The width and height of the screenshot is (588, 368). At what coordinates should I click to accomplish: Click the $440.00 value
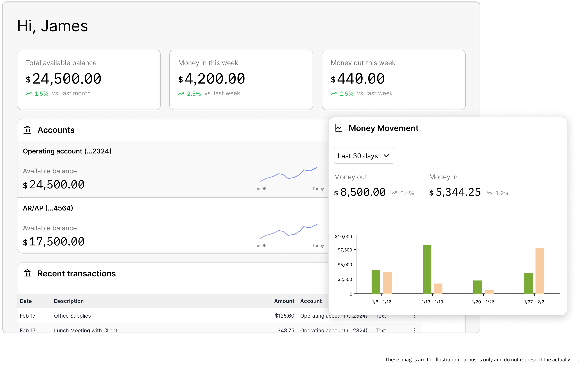pyautogui.click(x=358, y=79)
